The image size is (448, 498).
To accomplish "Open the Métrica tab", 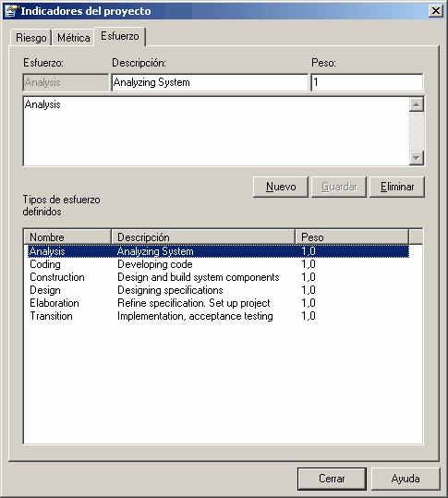I will (x=73, y=38).
